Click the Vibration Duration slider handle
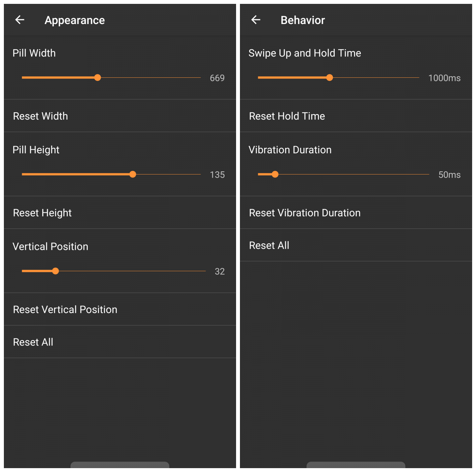The image size is (476, 472). pyautogui.click(x=275, y=174)
